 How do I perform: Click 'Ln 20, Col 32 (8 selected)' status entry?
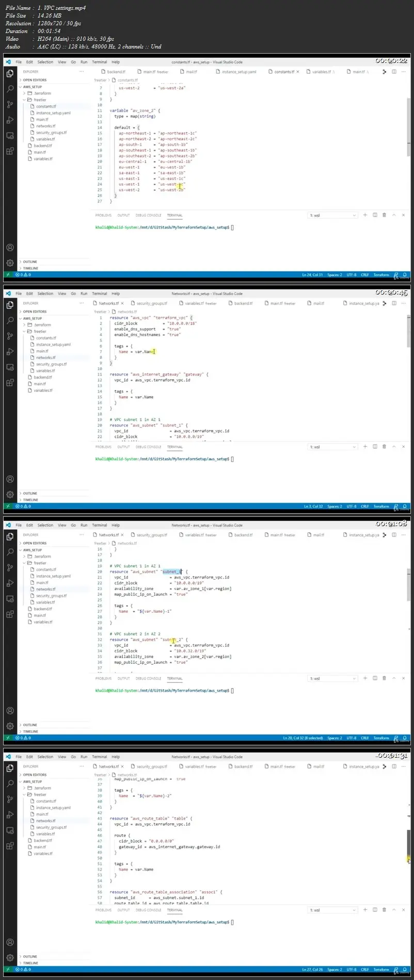click(303, 738)
